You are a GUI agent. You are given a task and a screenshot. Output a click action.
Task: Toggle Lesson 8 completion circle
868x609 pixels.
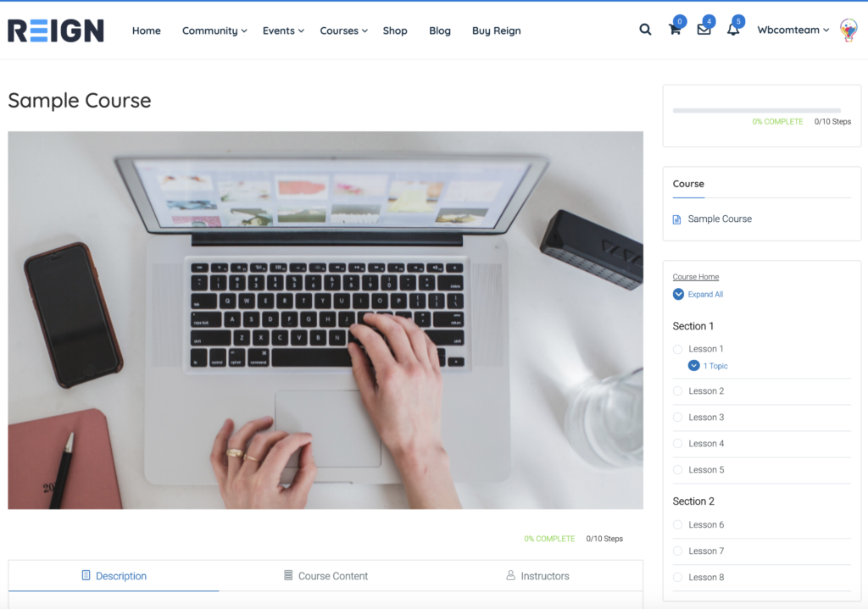click(677, 577)
